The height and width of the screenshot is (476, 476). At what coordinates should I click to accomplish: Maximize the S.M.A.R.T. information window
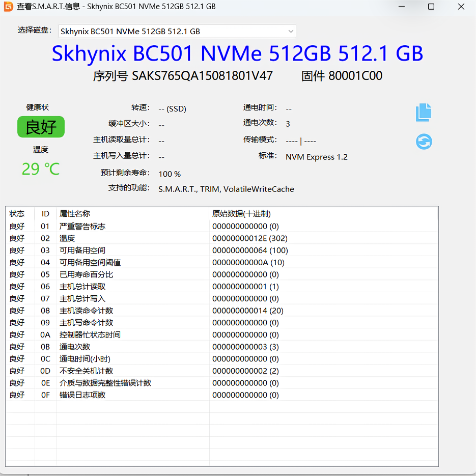pyautogui.click(x=431, y=7)
